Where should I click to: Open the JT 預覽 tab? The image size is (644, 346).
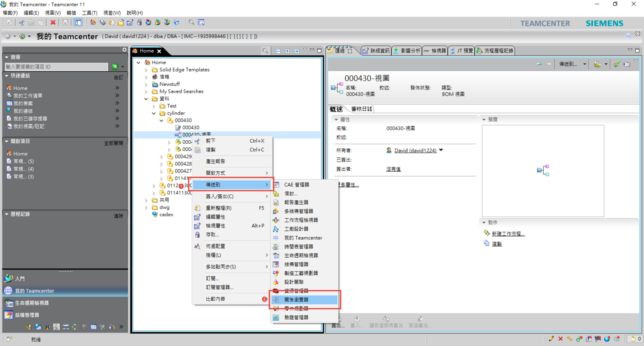coord(461,51)
